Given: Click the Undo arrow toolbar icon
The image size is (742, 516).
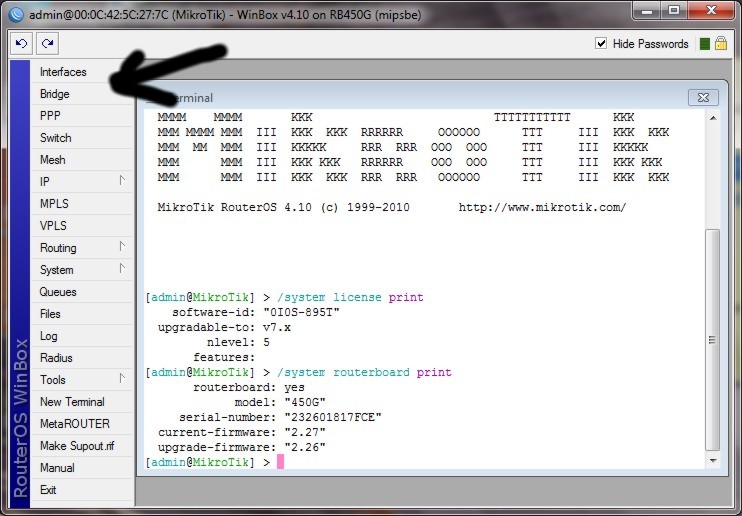Looking at the screenshot, I should [x=22, y=44].
